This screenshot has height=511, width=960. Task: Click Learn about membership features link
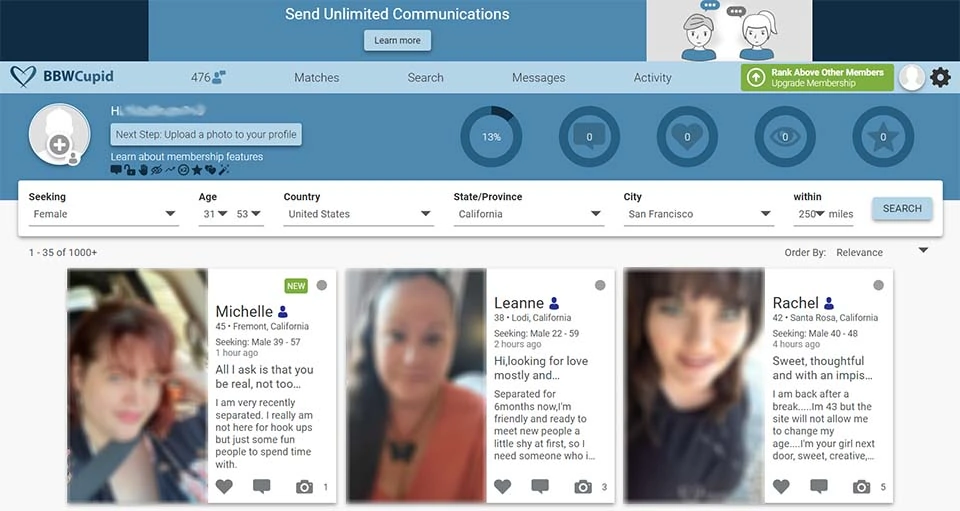tap(187, 157)
